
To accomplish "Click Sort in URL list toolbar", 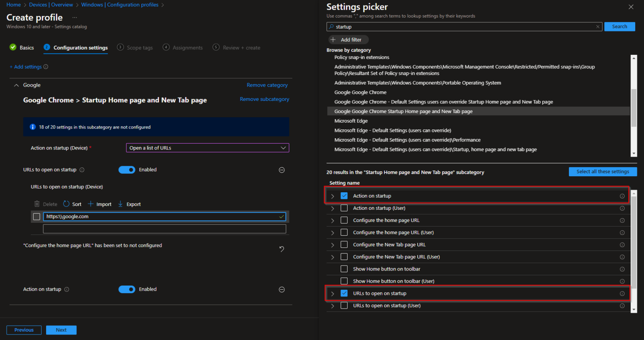I will 72,204.
